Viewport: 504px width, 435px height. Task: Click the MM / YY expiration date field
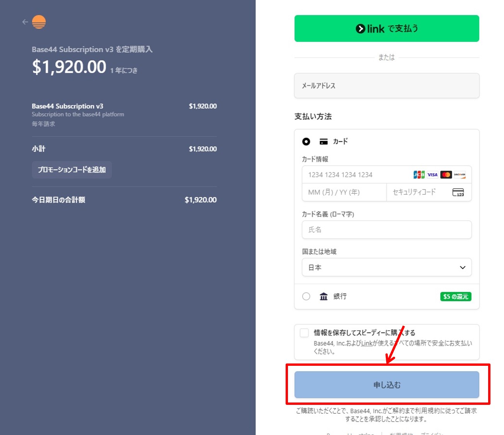click(x=344, y=192)
